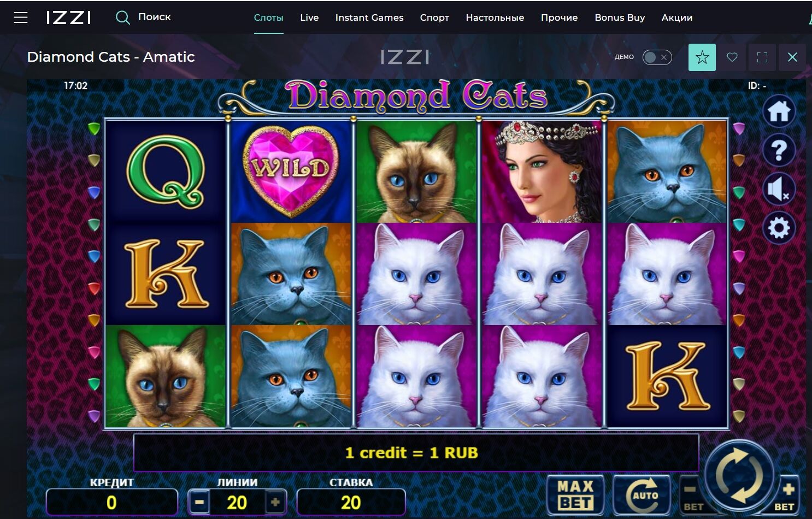The height and width of the screenshot is (519, 812).
Task: Open the game help question mark
Action: pos(779,150)
